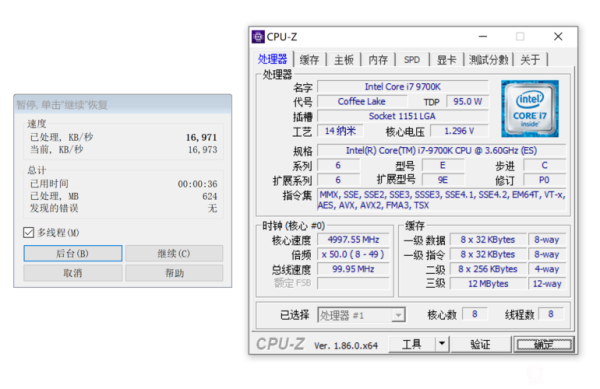Screen dimensions: 600x389
Task: Click the processed MB value 624
Action: [x=210, y=196]
